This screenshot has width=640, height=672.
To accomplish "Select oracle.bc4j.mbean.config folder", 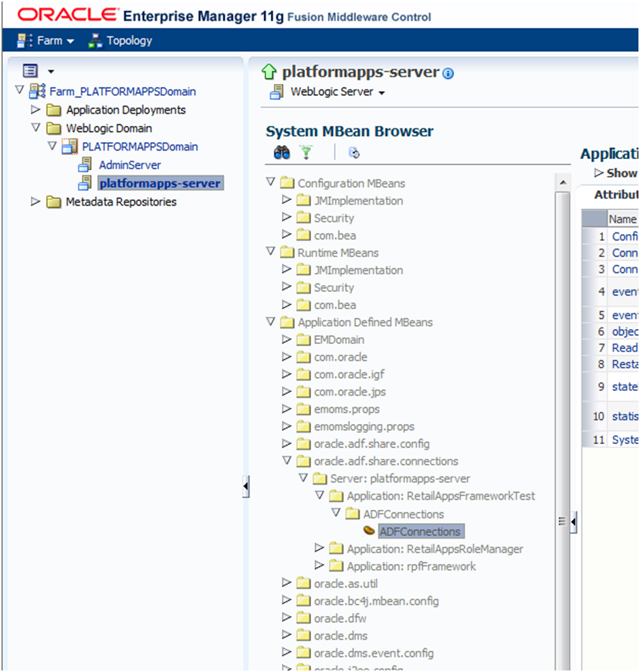I will tap(376, 601).
